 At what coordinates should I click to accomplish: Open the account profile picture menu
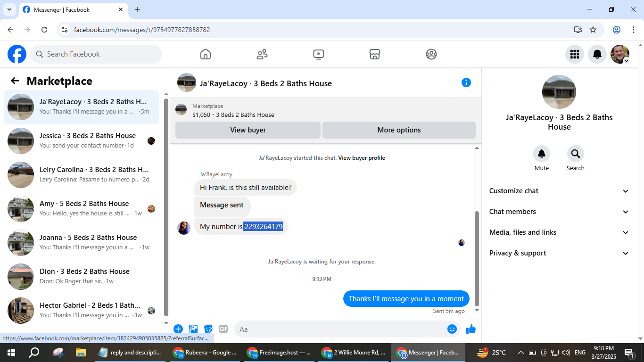620,54
